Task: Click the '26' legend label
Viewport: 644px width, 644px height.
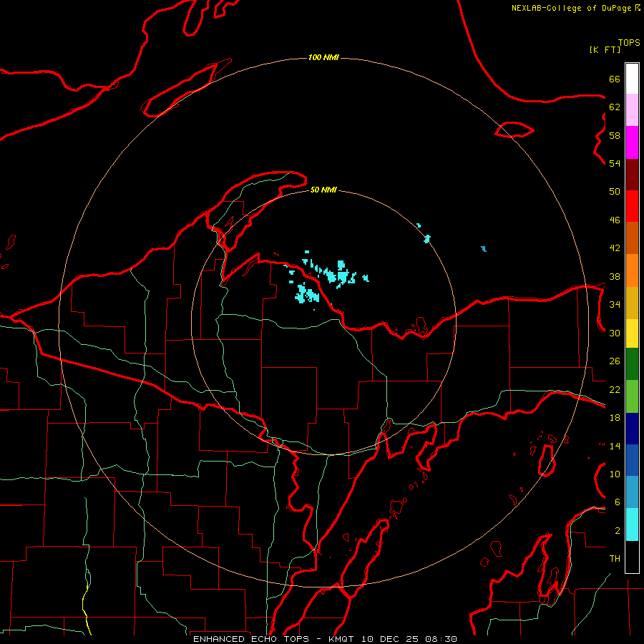Action: click(615, 361)
